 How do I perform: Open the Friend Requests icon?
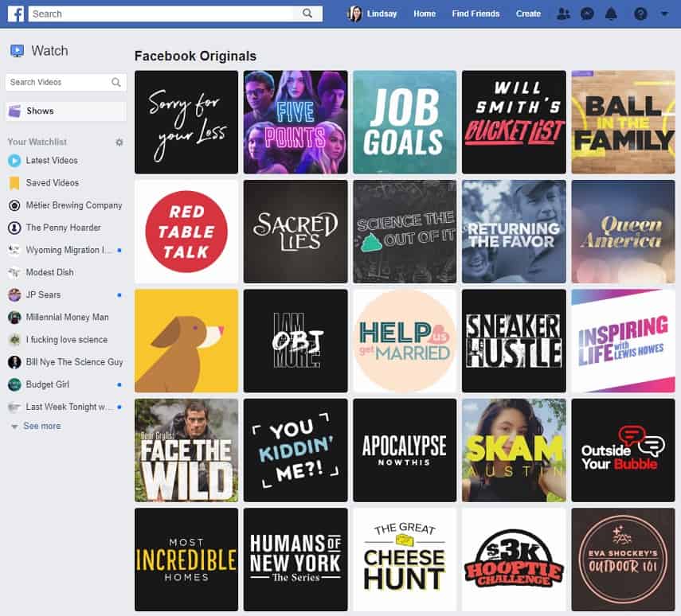click(x=563, y=14)
